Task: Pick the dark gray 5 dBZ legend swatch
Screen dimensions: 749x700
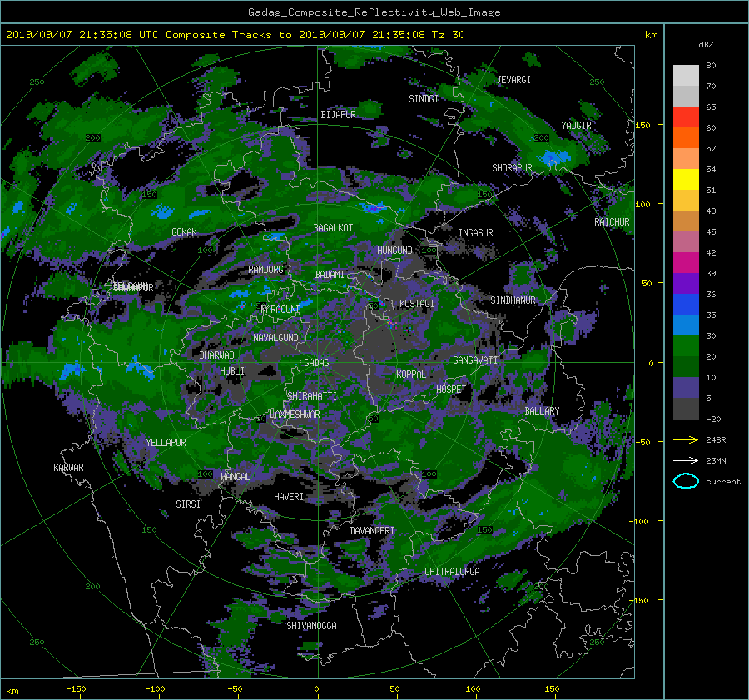Action: [686, 409]
